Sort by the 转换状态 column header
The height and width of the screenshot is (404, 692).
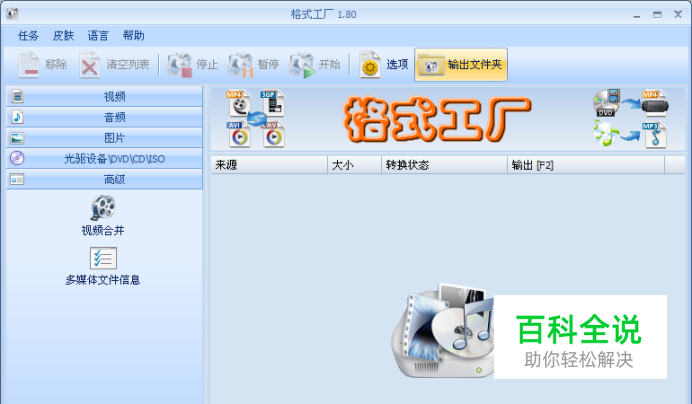coord(444,165)
